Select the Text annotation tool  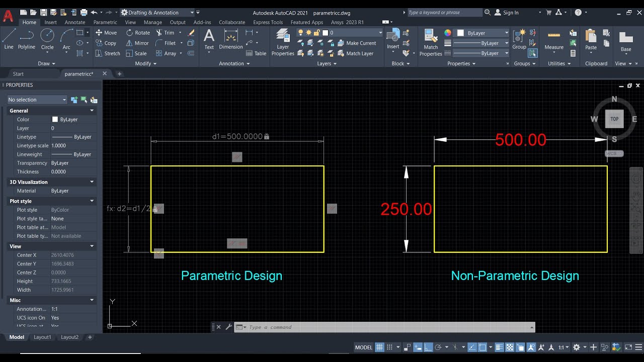click(209, 39)
